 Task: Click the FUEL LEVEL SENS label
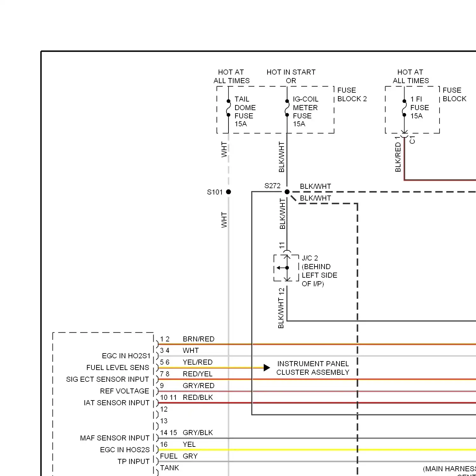point(118,368)
